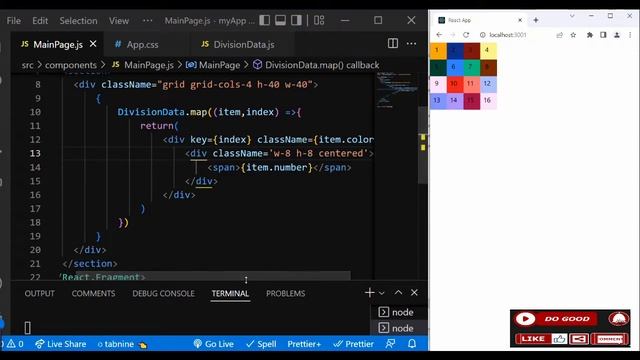This screenshot has width=640, height=360.
Task: Open the browser extensions puzzle icon
Action: [x=590, y=35]
